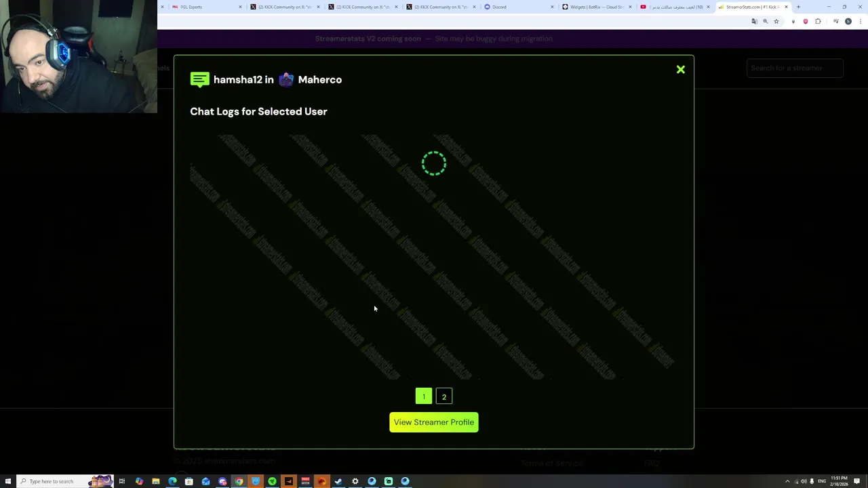Screen dimensions: 868x488
Task: Close the Widgets BotRix tab
Action: pos(630,7)
